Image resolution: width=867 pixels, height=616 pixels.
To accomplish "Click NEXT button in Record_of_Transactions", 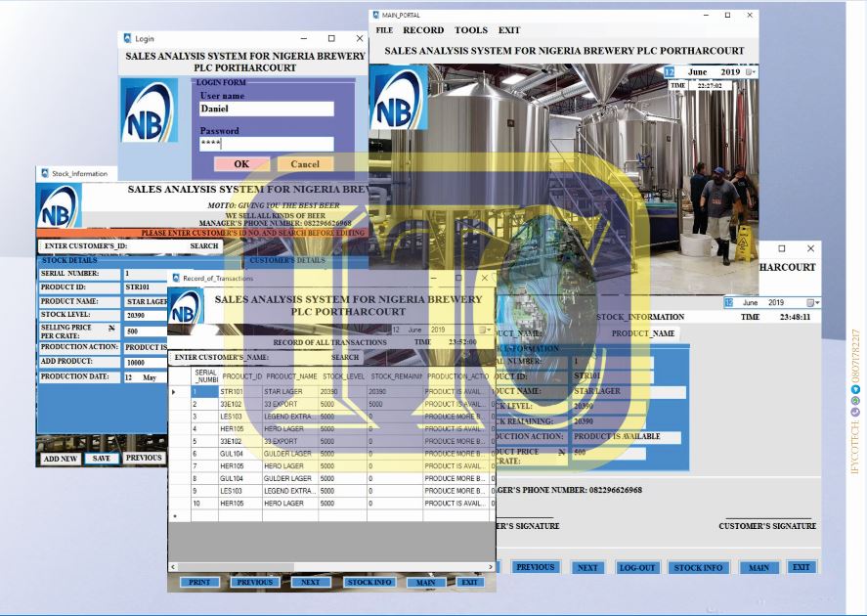I will coord(310,583).
